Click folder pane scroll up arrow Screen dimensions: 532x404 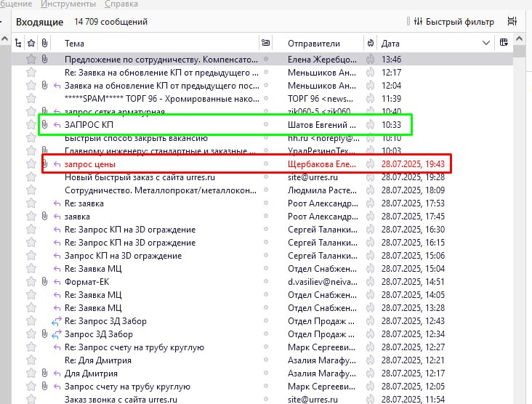point(5,39)
